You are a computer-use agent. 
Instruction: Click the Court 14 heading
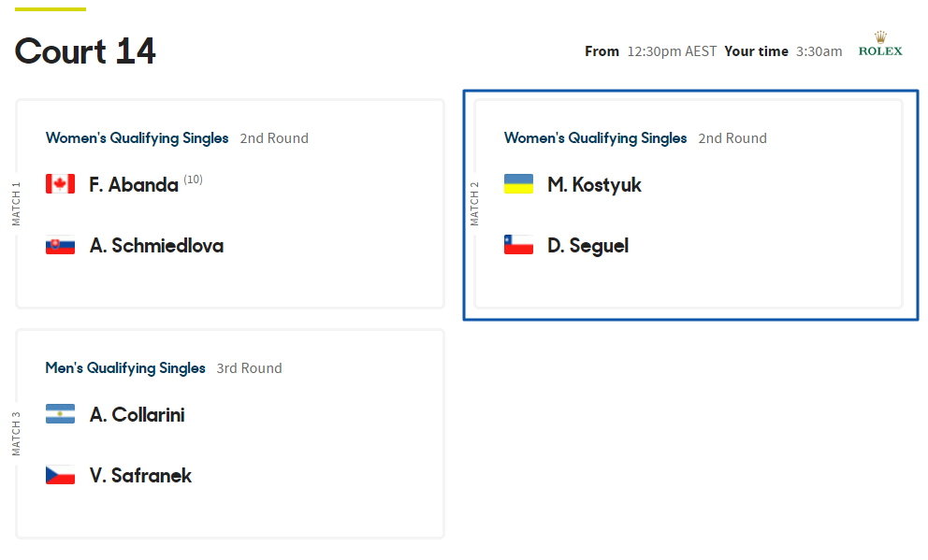click(85, 51)
